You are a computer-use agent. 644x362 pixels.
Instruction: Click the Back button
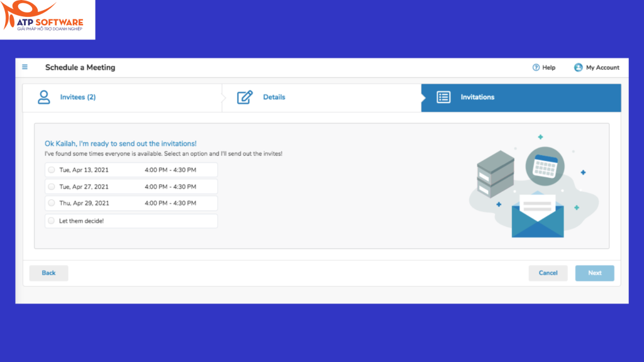[x=48, y=273]
